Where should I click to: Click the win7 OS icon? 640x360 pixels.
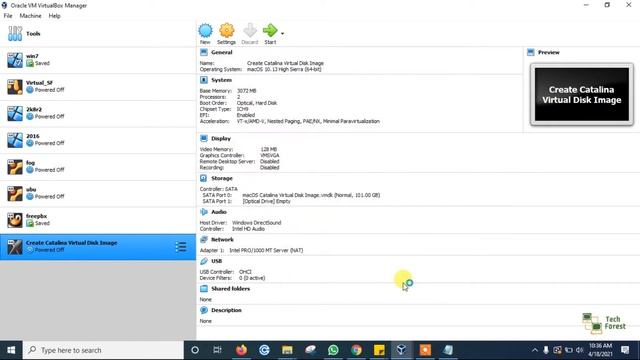(15, 60)
